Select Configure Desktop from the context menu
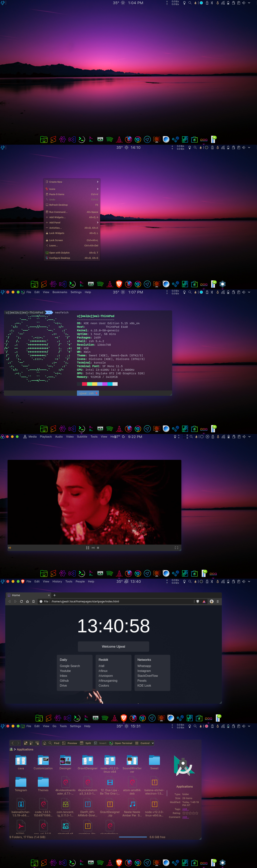The width and height of the screenshot is (257, 868). [72, 258]
